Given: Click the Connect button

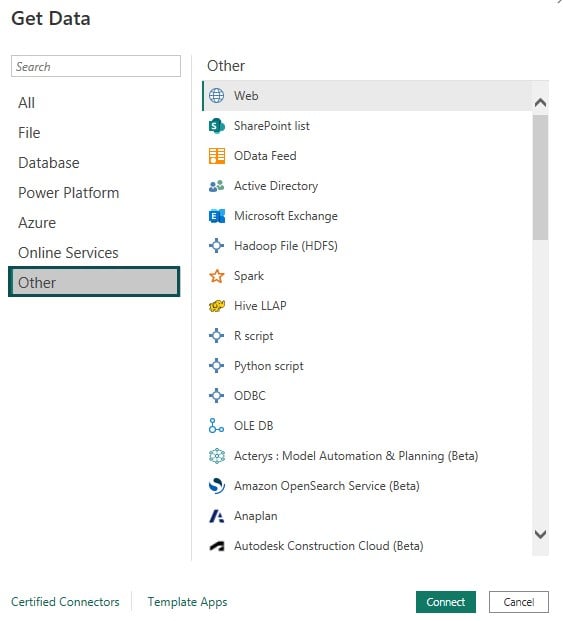Looking at the screenshot, I should tap(446, 602).
